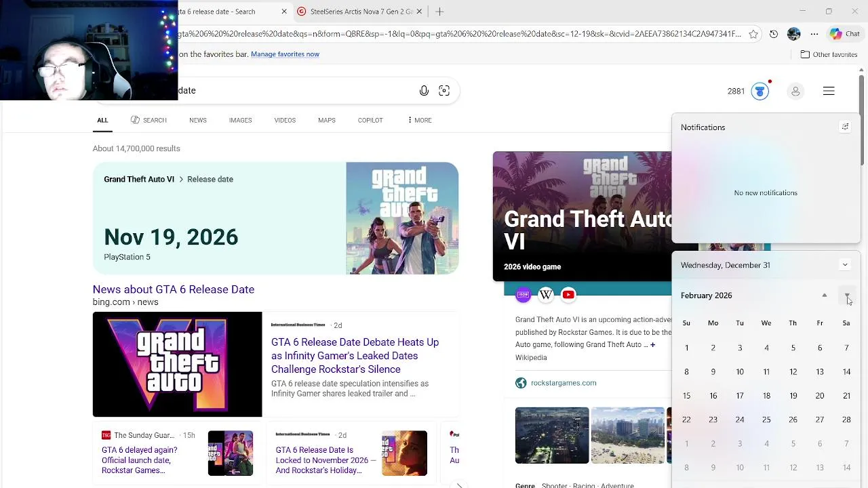Open a new browser tab

pos(439,12)
